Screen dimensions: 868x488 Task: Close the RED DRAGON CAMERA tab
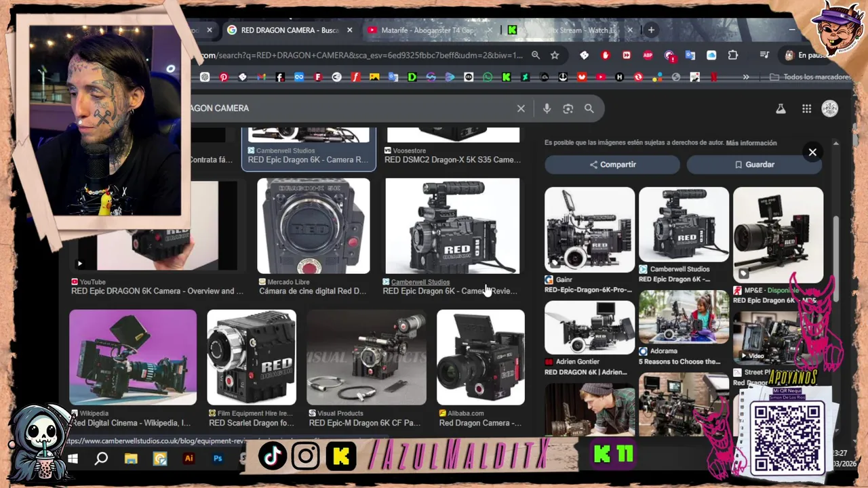coord(350,30)
